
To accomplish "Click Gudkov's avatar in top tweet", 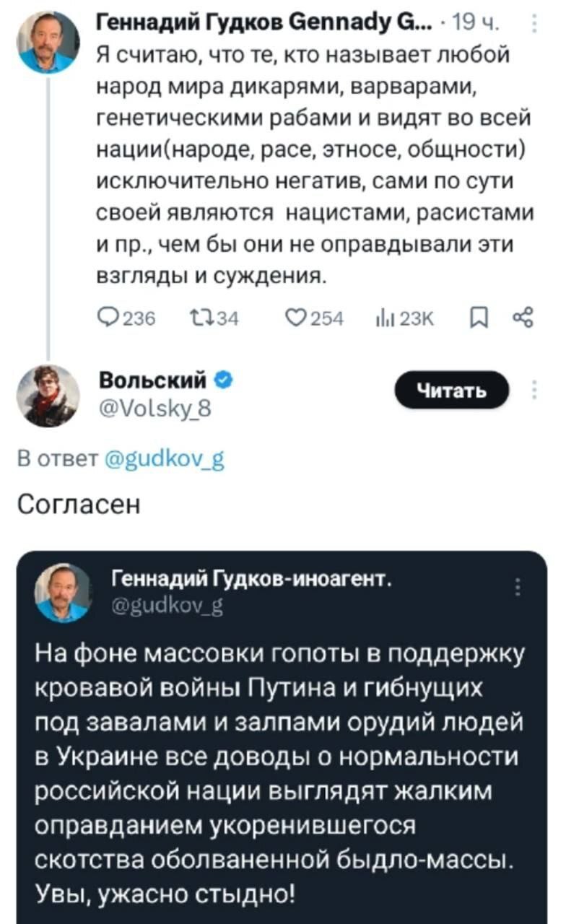I will [48, 43].
